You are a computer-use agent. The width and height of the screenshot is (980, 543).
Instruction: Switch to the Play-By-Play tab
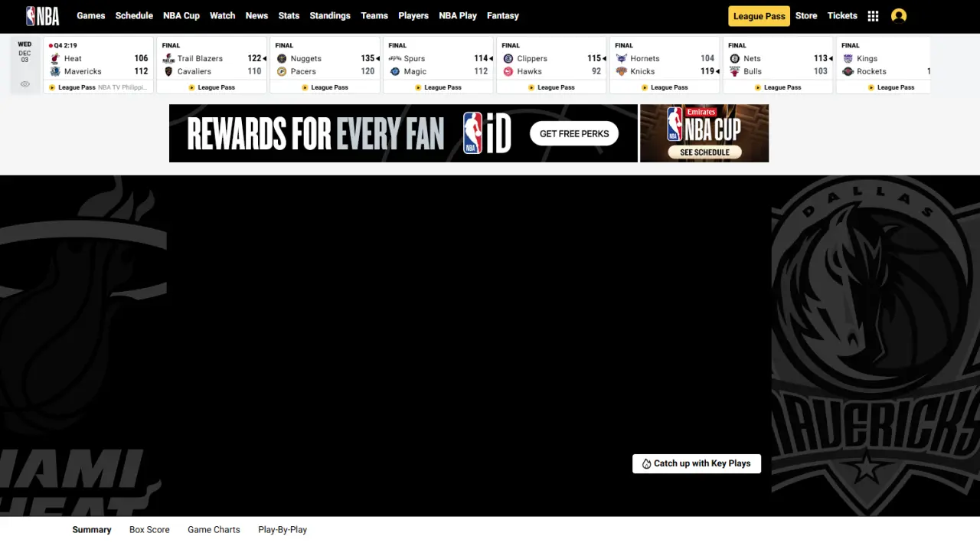(283, 530)
